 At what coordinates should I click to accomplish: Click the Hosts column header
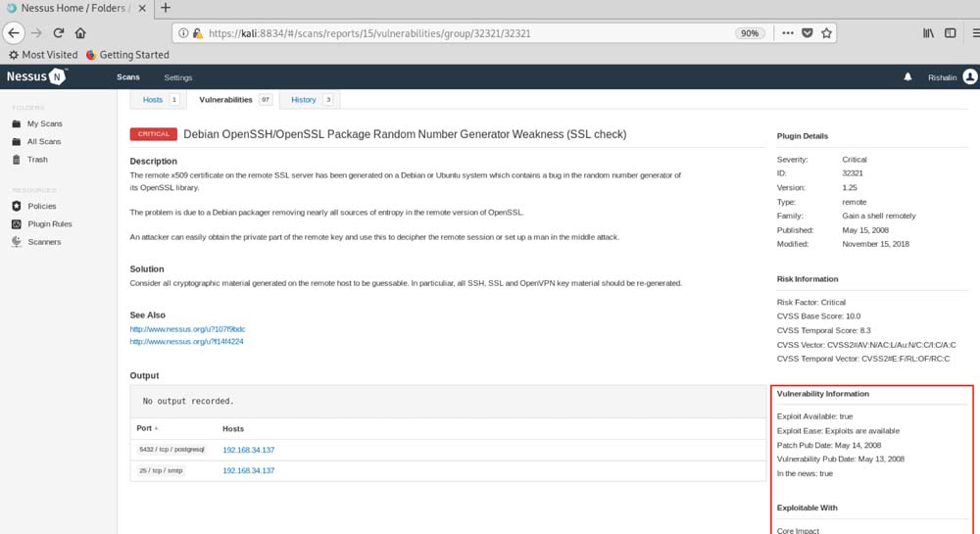[233, 429]
